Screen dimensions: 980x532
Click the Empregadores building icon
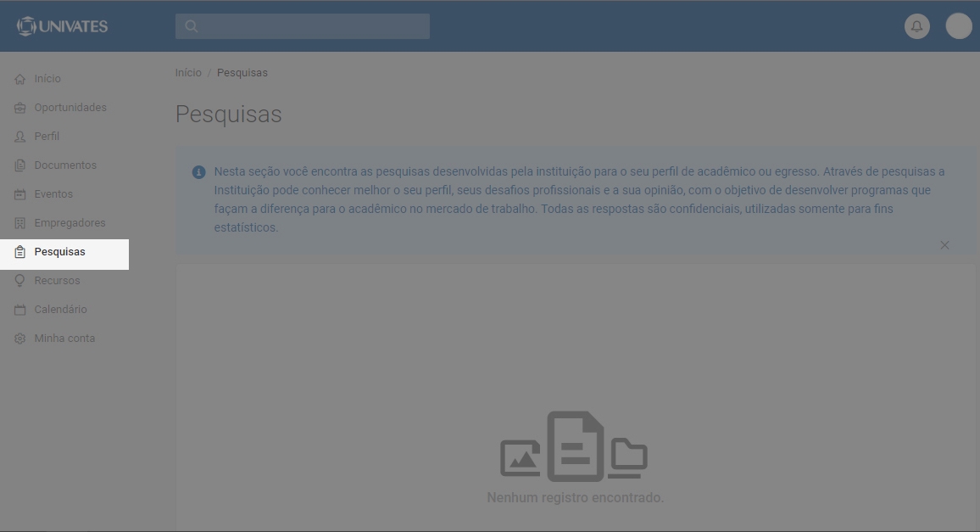coord(20,223)
